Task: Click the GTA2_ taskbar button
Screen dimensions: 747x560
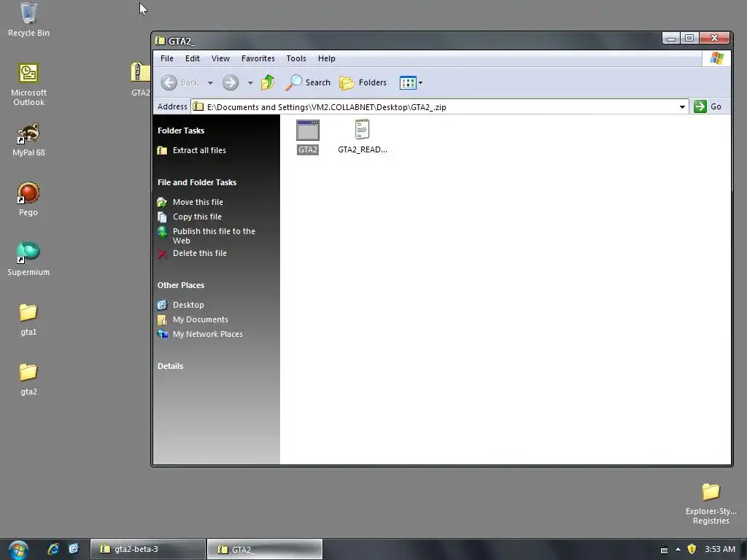Action: (x=264, y=549)
